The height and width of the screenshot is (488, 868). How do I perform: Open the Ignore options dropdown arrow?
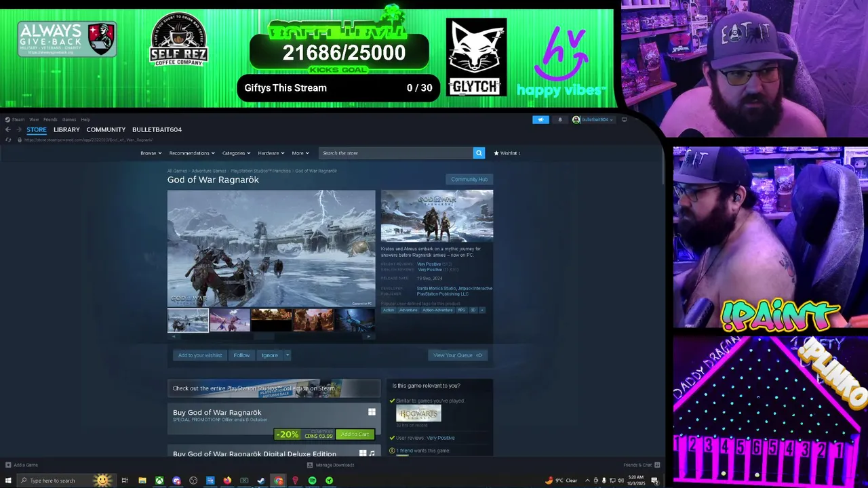tap(288, 355)
